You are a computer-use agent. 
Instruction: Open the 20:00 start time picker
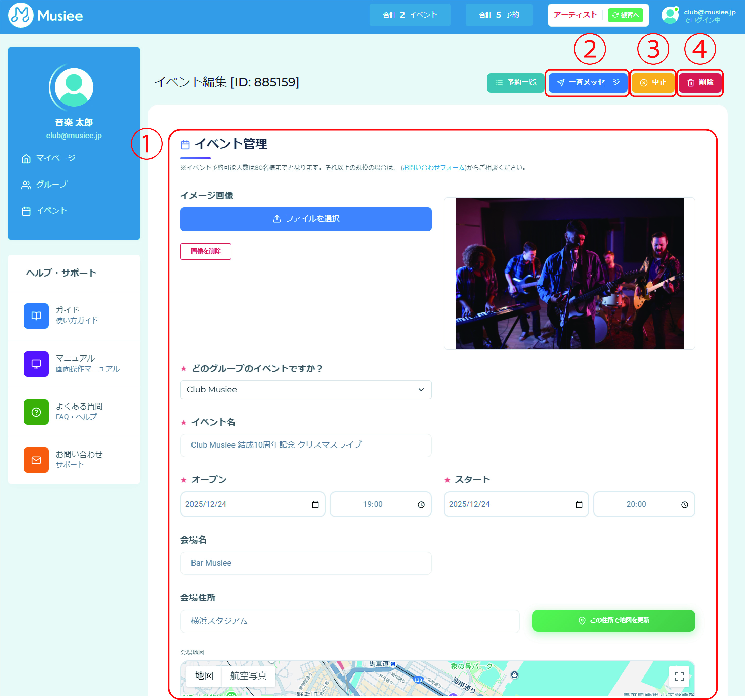pos(684,505)
